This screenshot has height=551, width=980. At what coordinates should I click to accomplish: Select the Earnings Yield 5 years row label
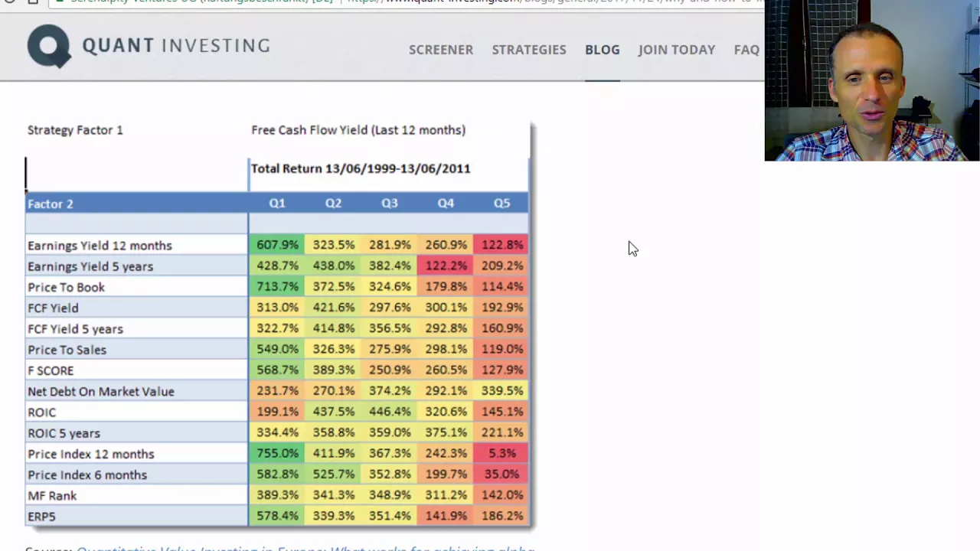(x=90, y=266)
